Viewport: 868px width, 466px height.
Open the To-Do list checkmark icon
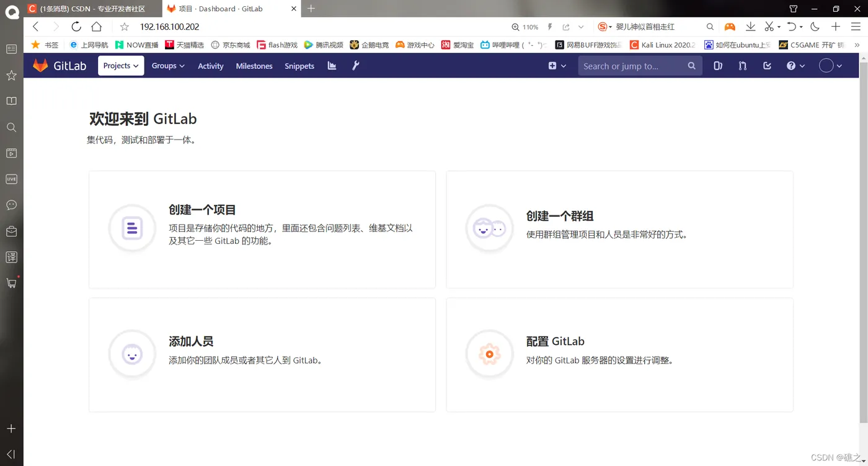[767, 66]
